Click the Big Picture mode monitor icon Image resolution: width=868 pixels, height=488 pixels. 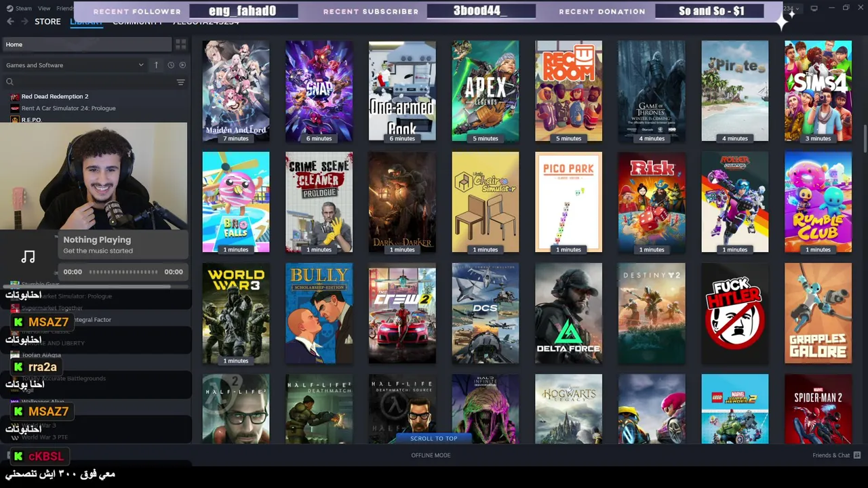(814, 8)
